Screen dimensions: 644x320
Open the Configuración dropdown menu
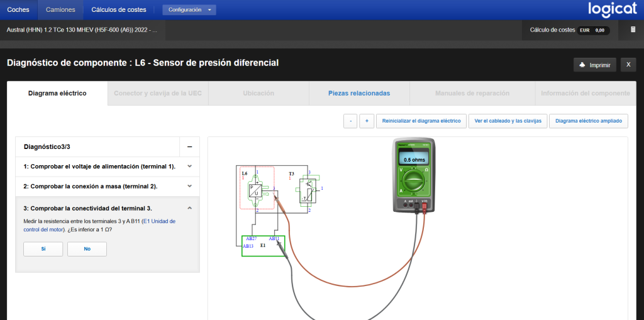[x=189, y=10]
